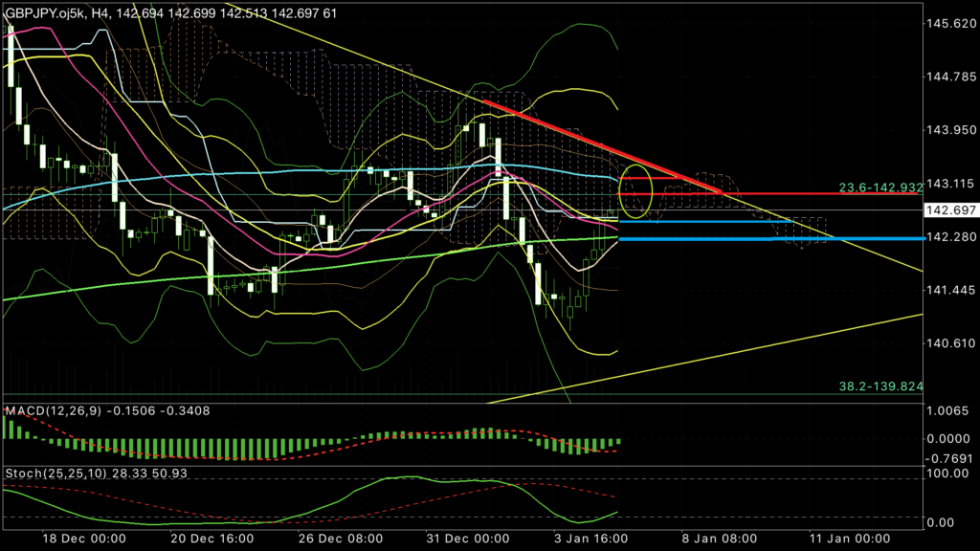Click the 23.6-142.932 Fibonacci level label
This screenshot has width=980, height=551.
880,187
